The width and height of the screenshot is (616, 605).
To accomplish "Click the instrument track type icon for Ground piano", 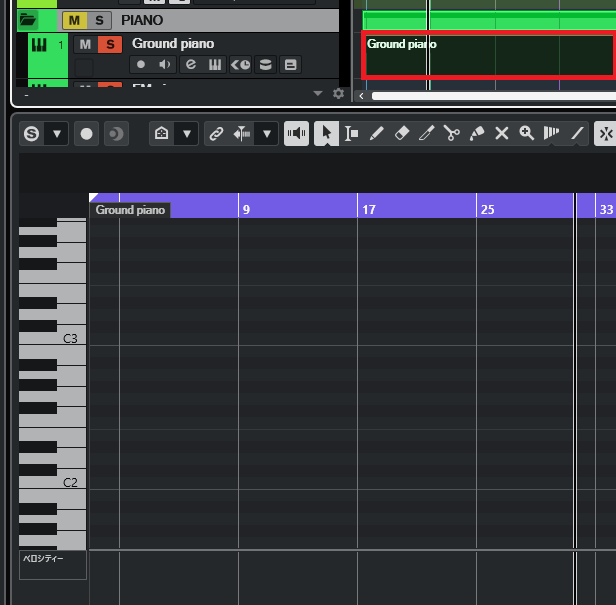I will click(x=39, y=45).
